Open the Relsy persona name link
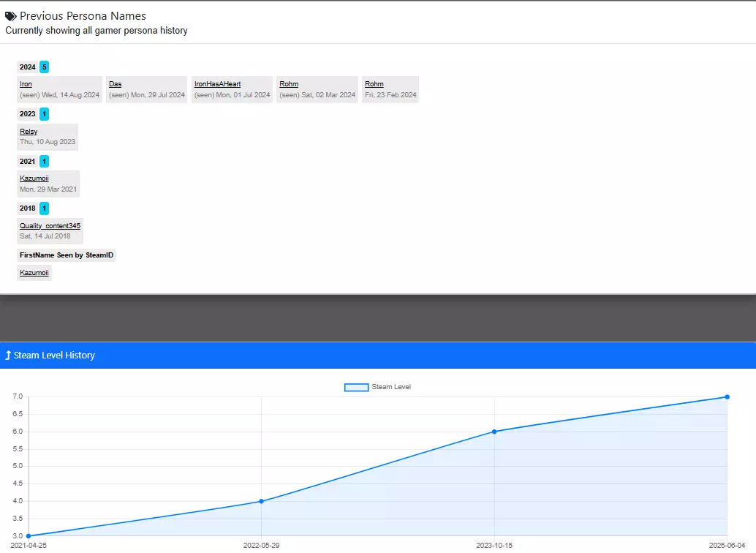 point(29,131)
